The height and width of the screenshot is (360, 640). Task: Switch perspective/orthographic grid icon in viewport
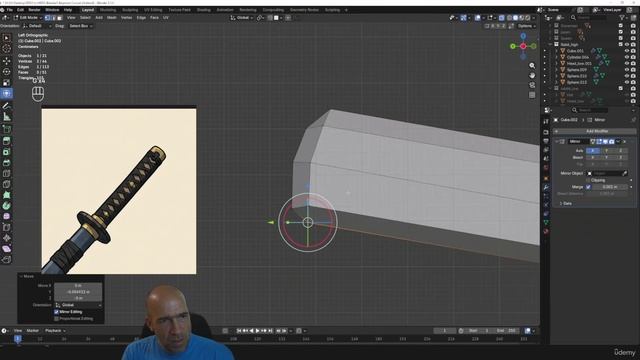click(x=532, y=95)
